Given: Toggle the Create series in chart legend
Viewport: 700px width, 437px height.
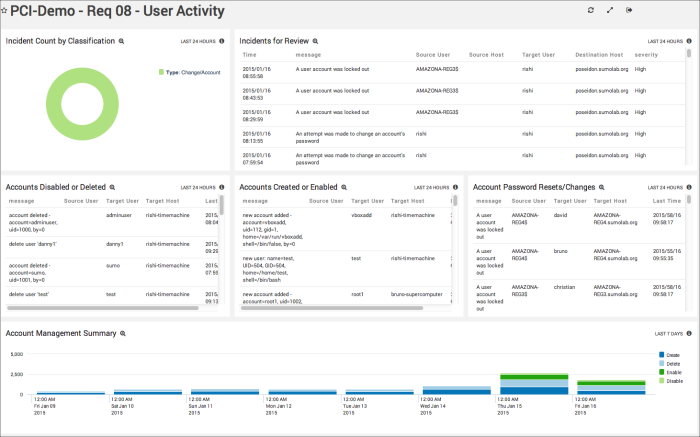Looking at the screenshot, I should (x=669, y=355).
